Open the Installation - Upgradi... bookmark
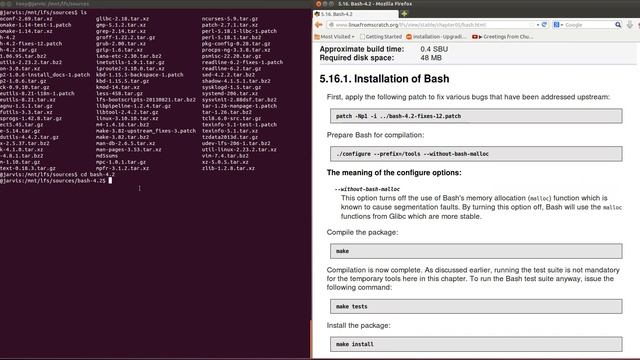 pyautogui.click(x=436, y=37)
